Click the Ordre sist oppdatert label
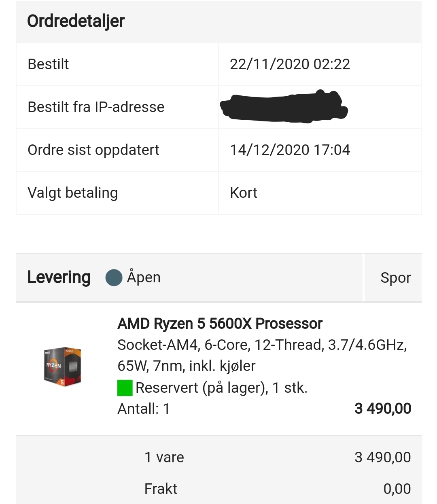This screenshot has width=437, height=504. point(93,150)
